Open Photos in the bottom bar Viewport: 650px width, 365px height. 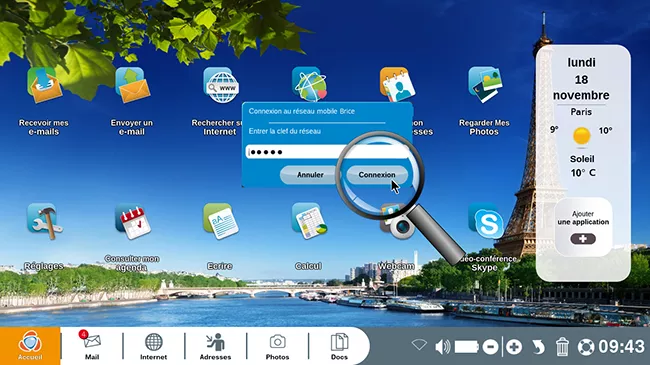277,346
